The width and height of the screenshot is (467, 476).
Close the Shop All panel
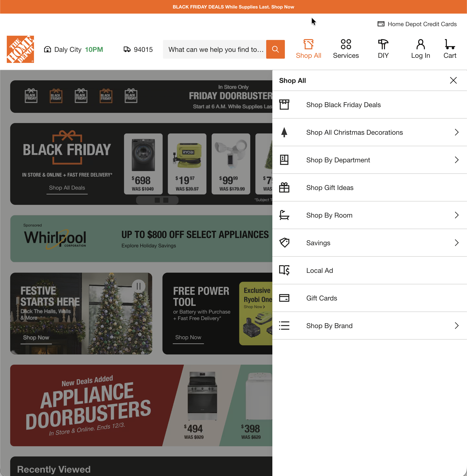click(453, 80)
